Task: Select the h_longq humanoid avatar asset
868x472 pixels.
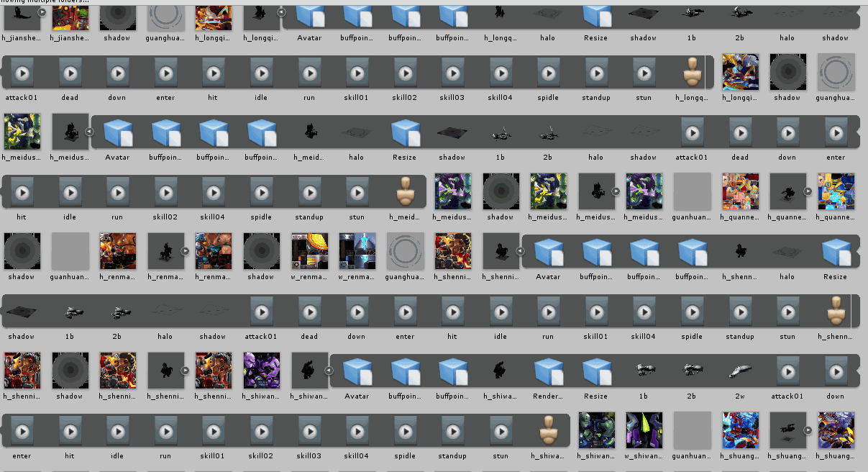Action: pos(692,73)
